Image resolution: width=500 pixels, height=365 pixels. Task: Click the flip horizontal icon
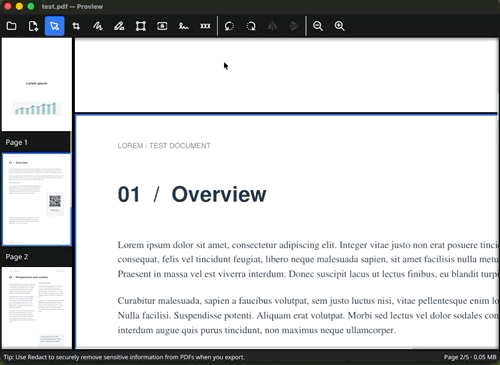272,26
